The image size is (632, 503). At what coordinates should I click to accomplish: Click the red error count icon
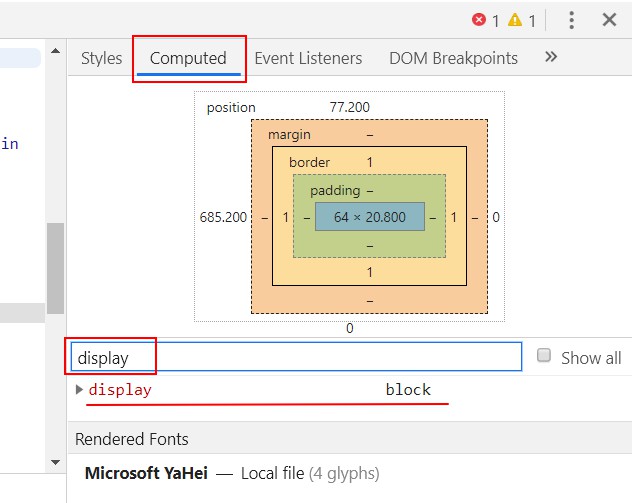tap(479, 20)
